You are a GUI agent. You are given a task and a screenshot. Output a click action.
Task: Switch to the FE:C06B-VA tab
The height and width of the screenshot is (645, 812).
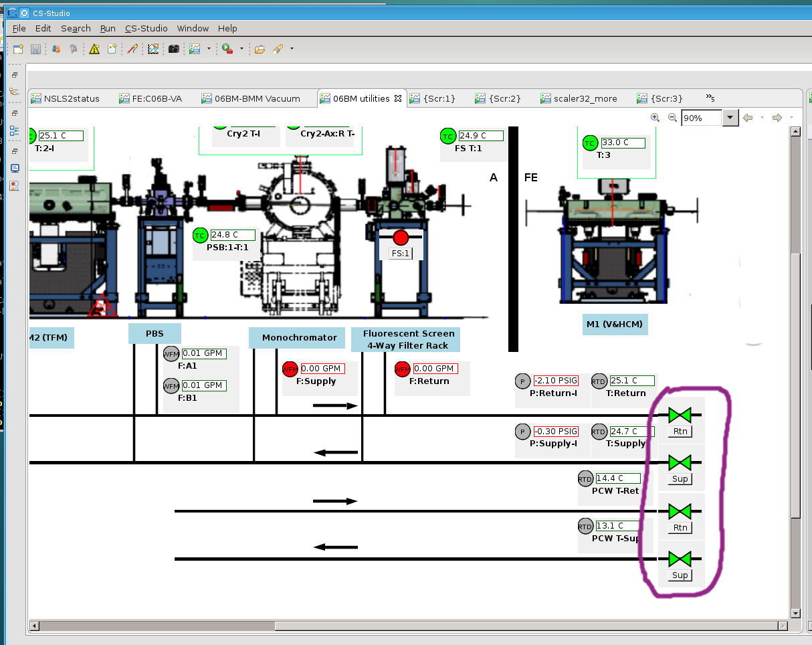(x=150, y=98)
